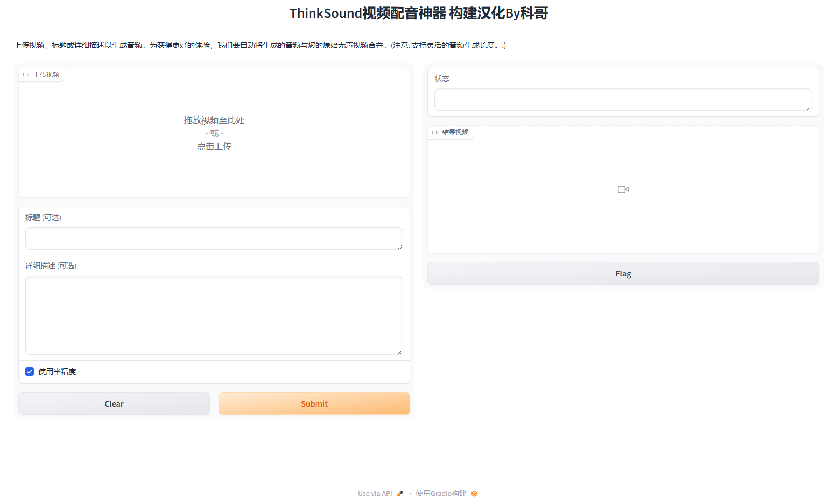The height and width of the screenshot is (504, 837).
Task: Click the 拖放视频至此处 text
Action: point(214,120)
